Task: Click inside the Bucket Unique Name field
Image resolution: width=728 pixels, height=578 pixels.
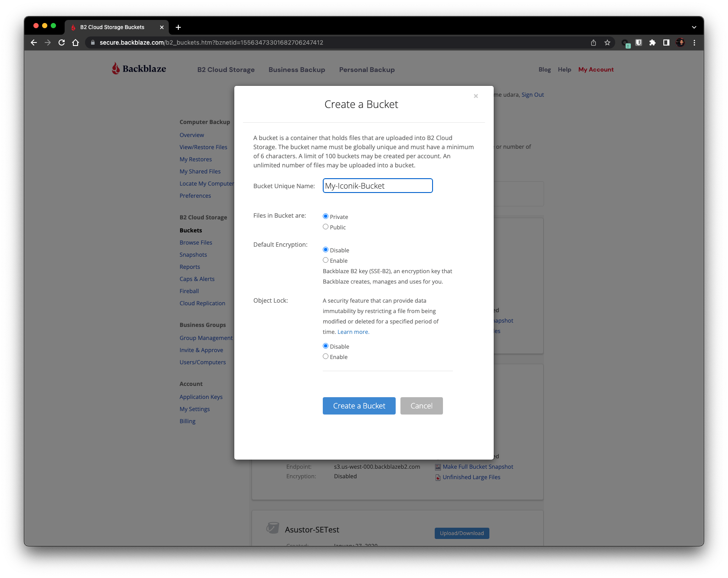Action: pyautogui.click(x=377, y=186)
